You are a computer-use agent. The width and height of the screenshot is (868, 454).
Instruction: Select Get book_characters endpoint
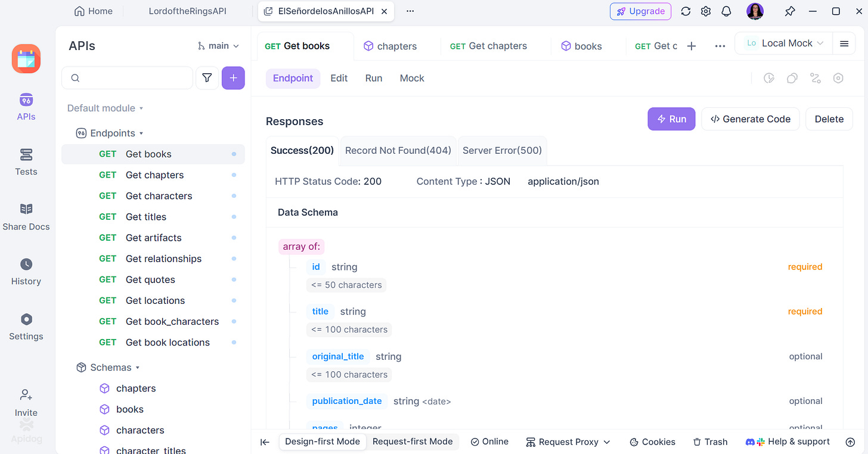coord(153,321)
